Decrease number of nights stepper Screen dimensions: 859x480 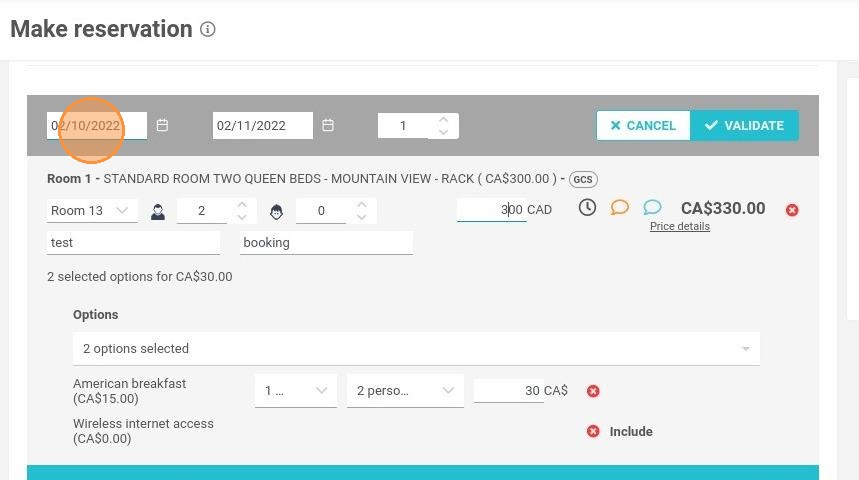tap(444, 132)
